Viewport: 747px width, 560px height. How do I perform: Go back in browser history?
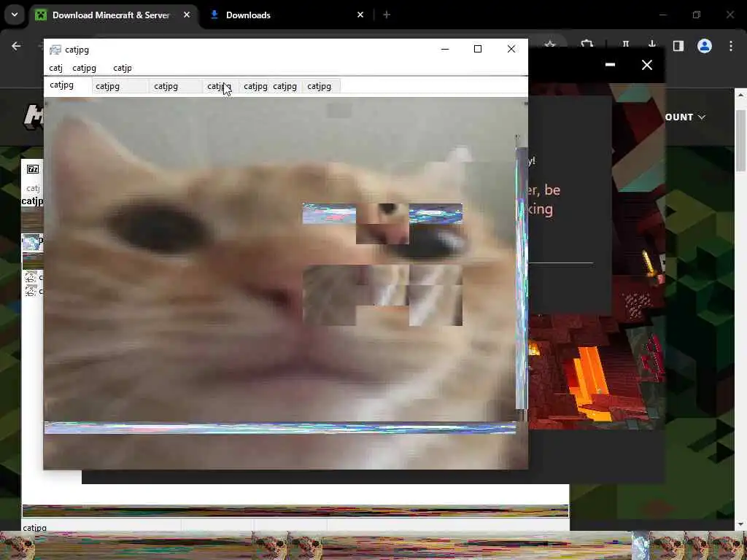(x=16, y=46)
